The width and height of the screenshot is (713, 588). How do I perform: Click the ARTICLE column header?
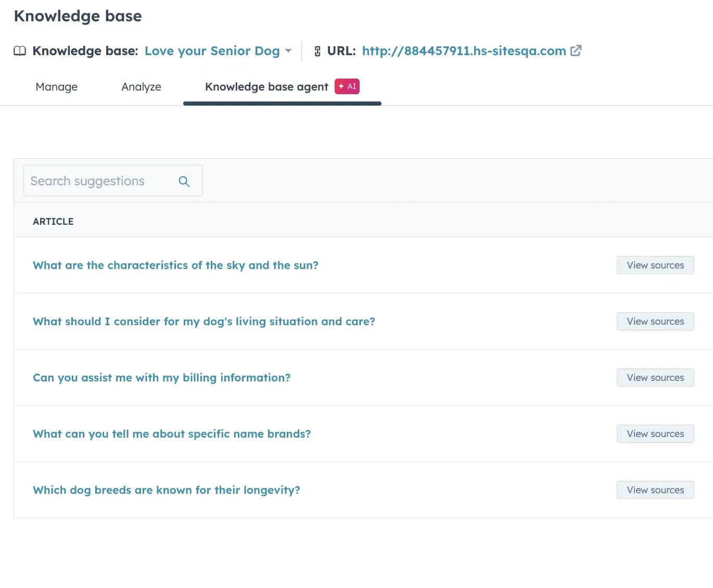[x=53, y=222]
